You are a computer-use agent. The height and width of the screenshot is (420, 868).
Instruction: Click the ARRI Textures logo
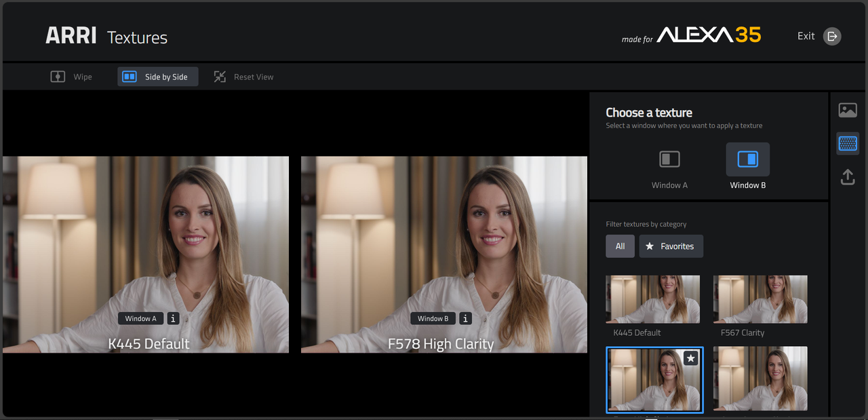[x=106, y=36]
